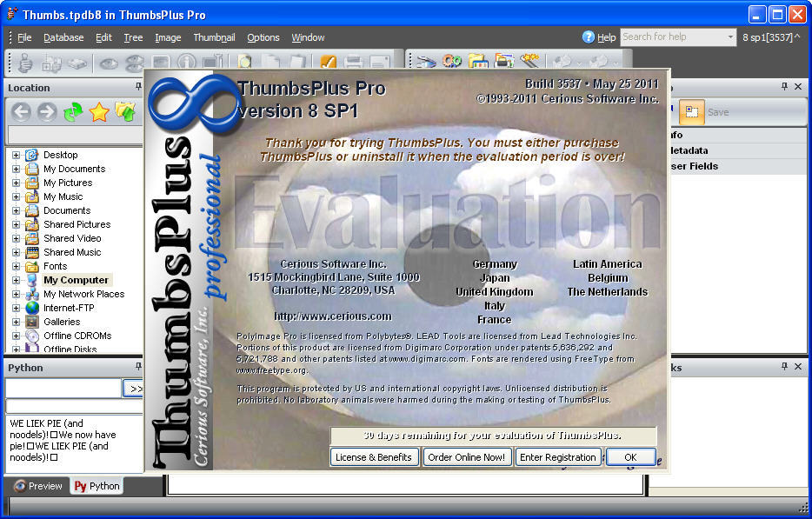This screenshot has height=519, width=812.
Task: Click the Enter Registration button
Action: point(558,457)
